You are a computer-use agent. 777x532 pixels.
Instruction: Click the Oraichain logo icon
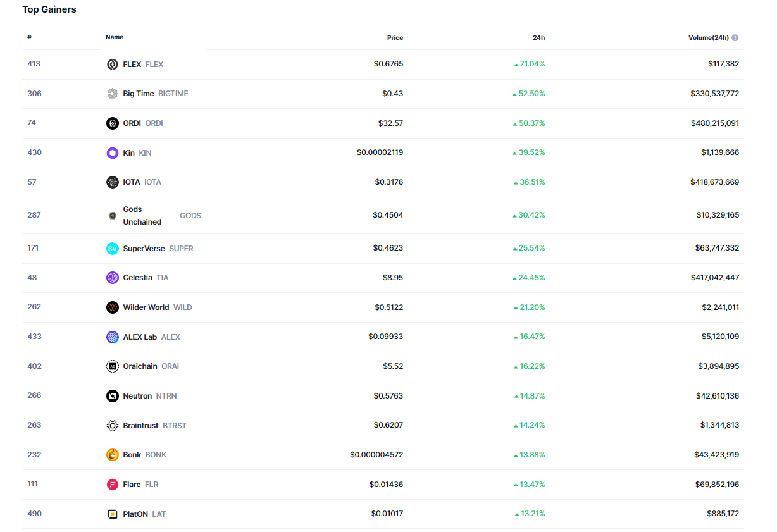click(x=113, y=366)
